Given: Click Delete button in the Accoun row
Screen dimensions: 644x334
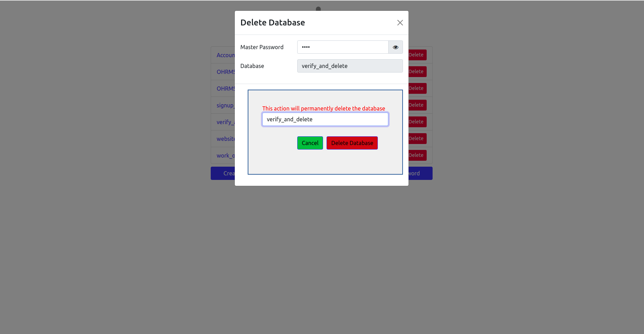Looking at the screenshot, I should point(417,55).
